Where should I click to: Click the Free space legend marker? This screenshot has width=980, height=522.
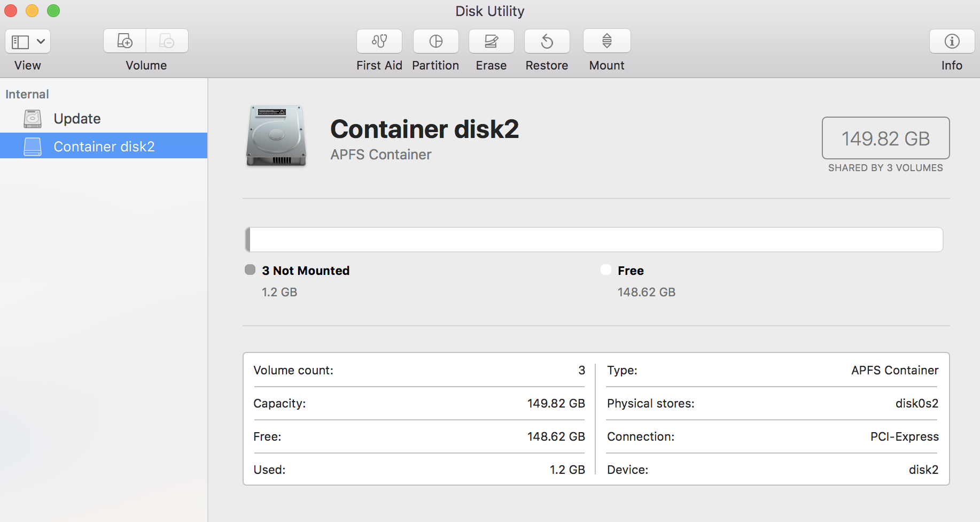[x=605, y=270]
